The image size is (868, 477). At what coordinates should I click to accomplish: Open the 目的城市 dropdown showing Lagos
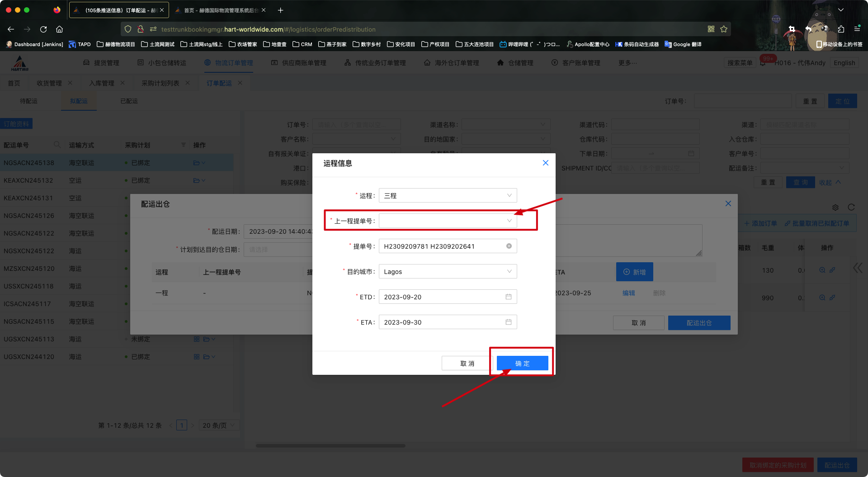(448, 271)
